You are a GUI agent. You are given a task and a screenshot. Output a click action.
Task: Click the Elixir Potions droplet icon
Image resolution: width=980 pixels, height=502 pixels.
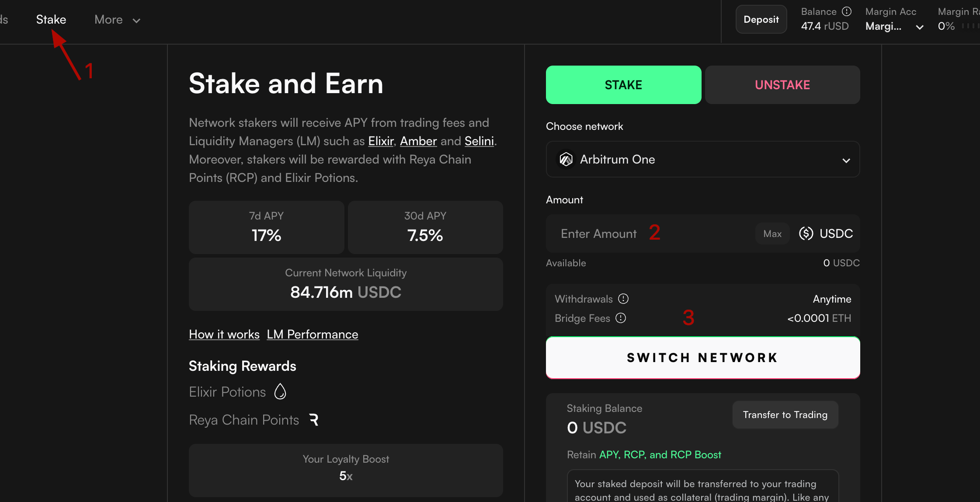point(280,391)
